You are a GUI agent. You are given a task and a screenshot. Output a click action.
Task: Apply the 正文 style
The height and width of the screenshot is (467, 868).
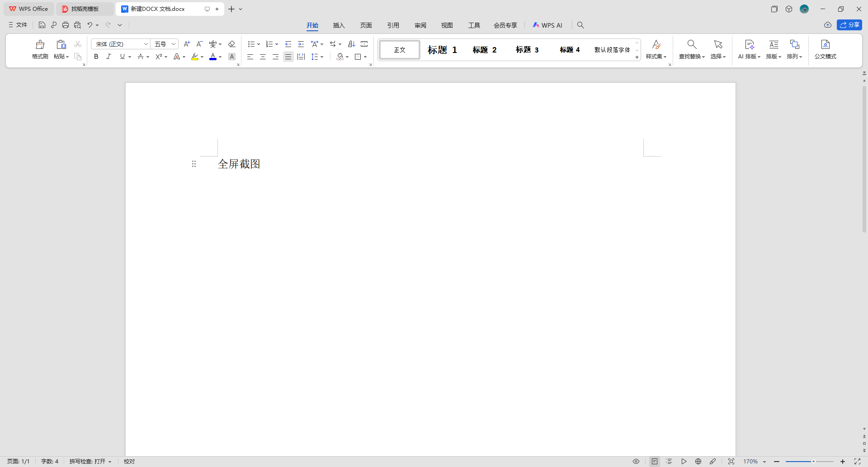tap(400, 50)
